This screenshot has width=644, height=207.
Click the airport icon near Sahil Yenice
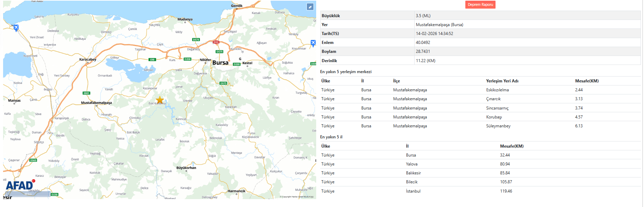pos(16,27)
